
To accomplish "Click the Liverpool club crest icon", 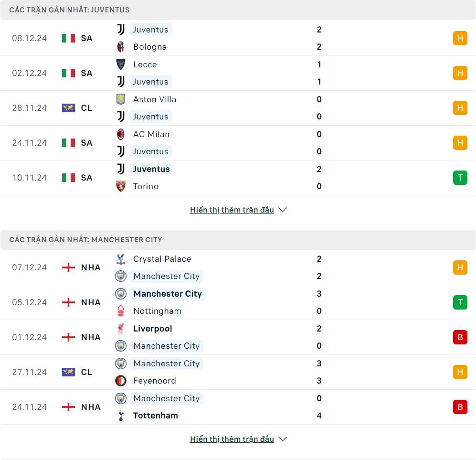I will tap(121, 329).
